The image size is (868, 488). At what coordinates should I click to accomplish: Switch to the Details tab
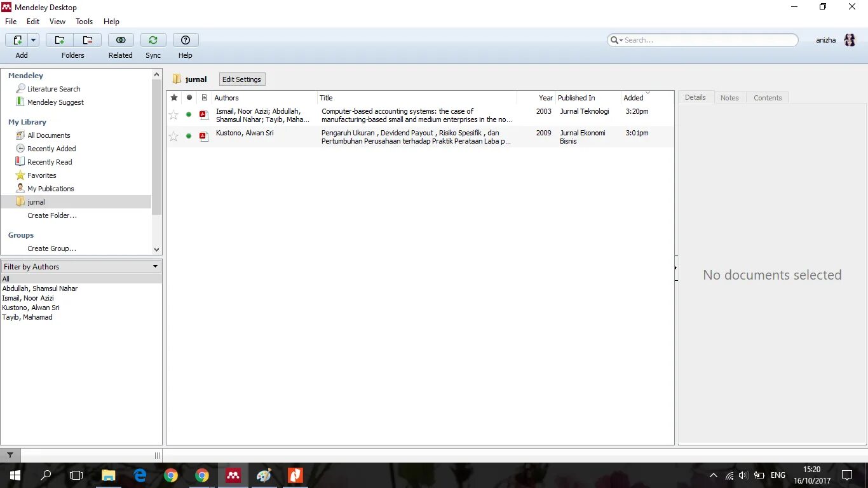(695, 97)
